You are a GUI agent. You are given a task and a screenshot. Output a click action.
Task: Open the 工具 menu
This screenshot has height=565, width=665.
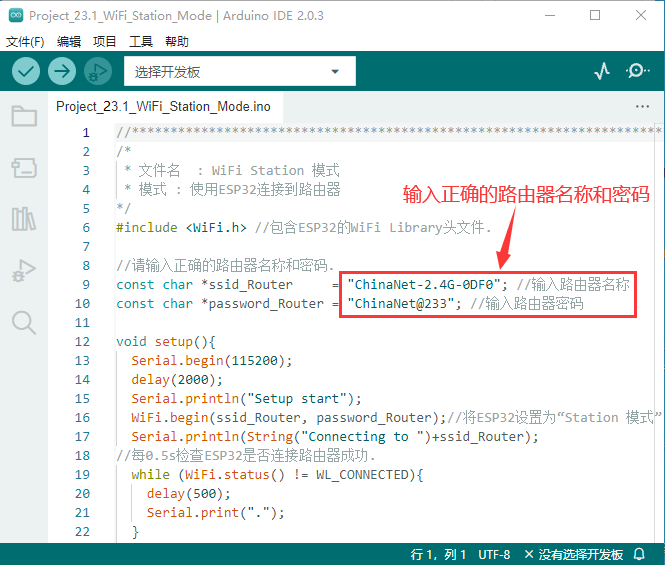(141, 41)
